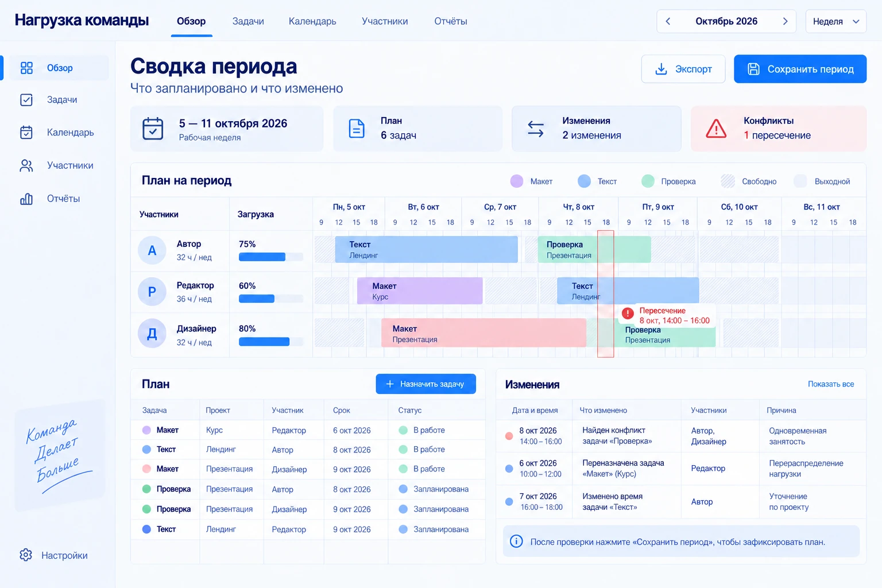Image resolution: width=882 pixels, height=588 pixels.
Task: Click the swap arrows icon on Изменения card
Action: tap(536, 129)
